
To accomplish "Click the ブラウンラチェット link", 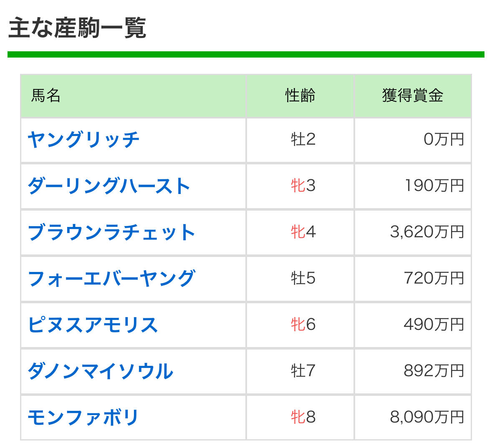I will coord(111,232).
